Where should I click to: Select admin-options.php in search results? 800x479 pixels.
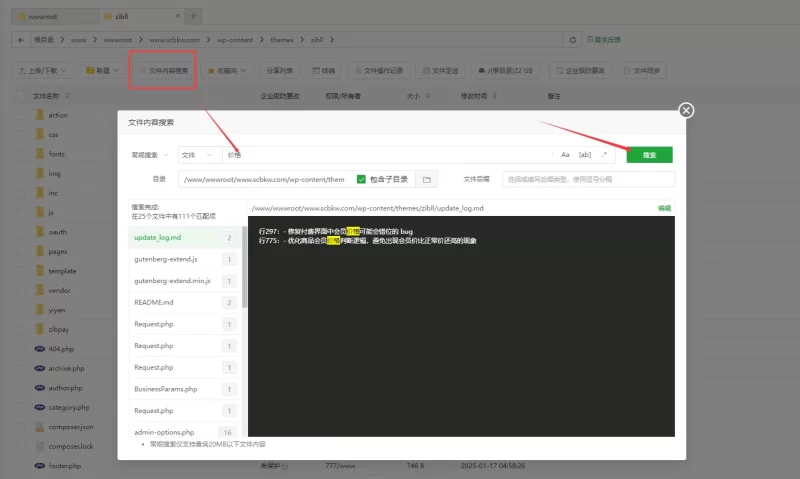click(184, 432)
